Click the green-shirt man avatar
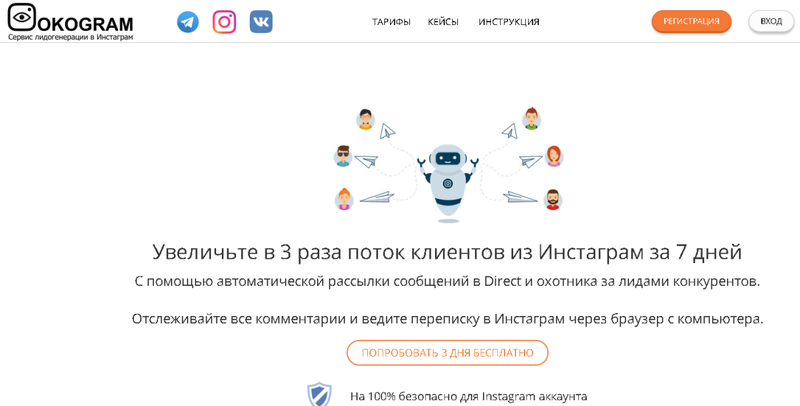The height and width of the screenshot is (406, 800). [531, 119]
